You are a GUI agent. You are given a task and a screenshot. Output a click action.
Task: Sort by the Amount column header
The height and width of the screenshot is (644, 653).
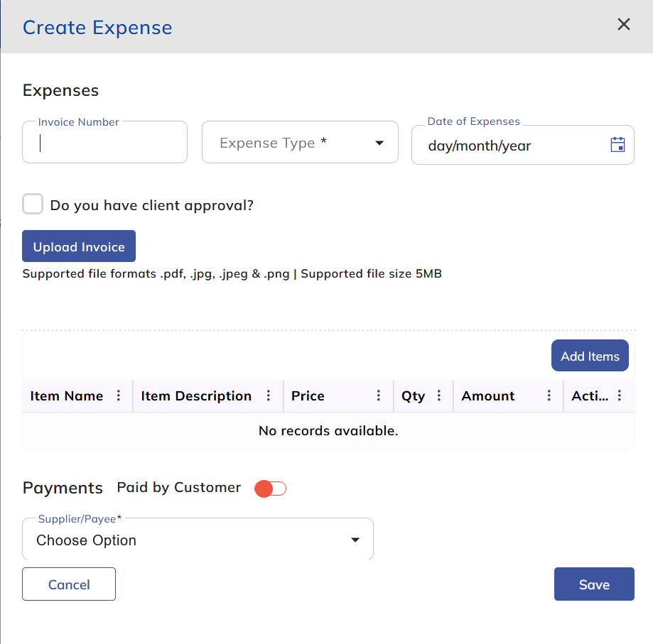pyautogui.click(x=488, y=396)
